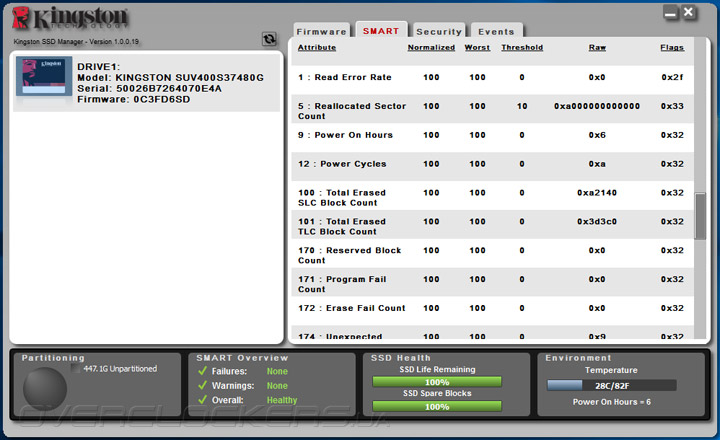Switch to the SMART tab
Screen dimensions: 720x440
click(x=381, y=30)
